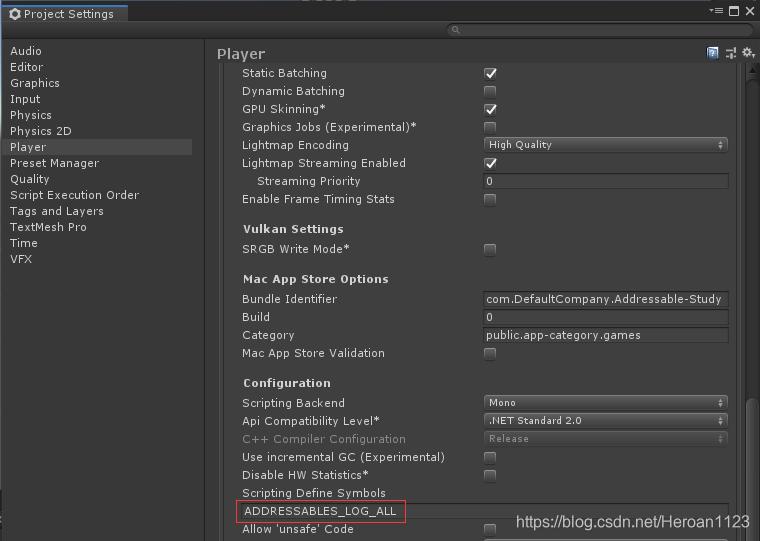Toggle Lightmap Streaming Enabled checkbox
The height and width of the screenshot is (541, 760).
pyautogui.click(x=490, y=163)
